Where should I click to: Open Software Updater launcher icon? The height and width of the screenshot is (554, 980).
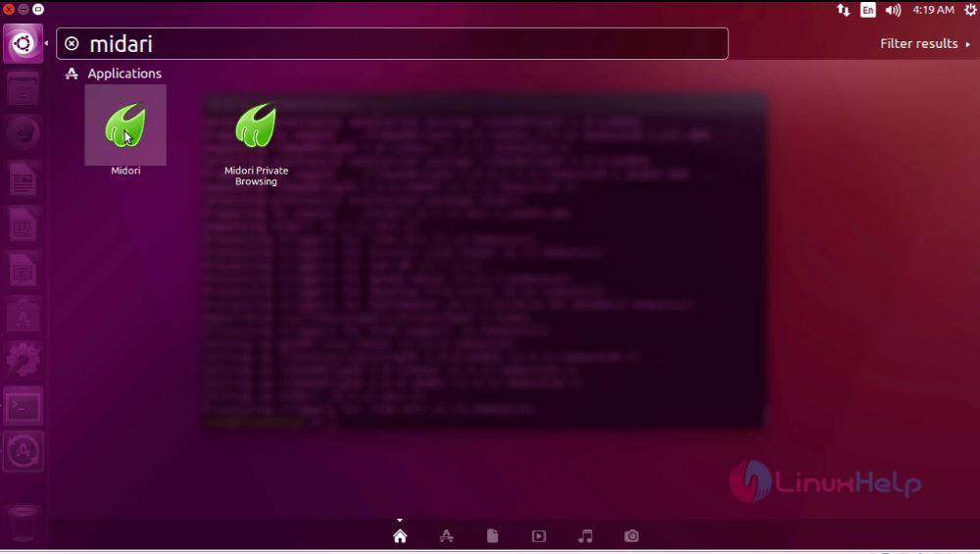coord(24,451)
